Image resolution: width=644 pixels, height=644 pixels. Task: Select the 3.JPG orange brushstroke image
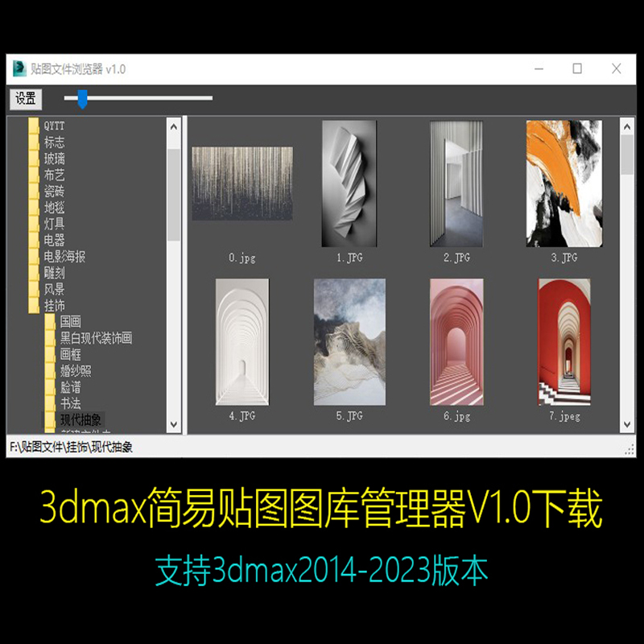(563, 185)
